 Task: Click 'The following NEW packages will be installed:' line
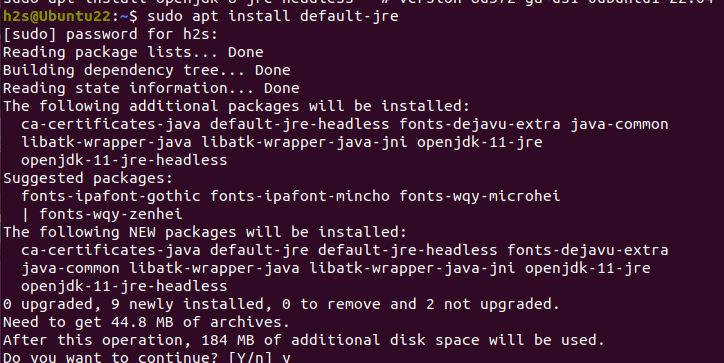coord(205,232)
